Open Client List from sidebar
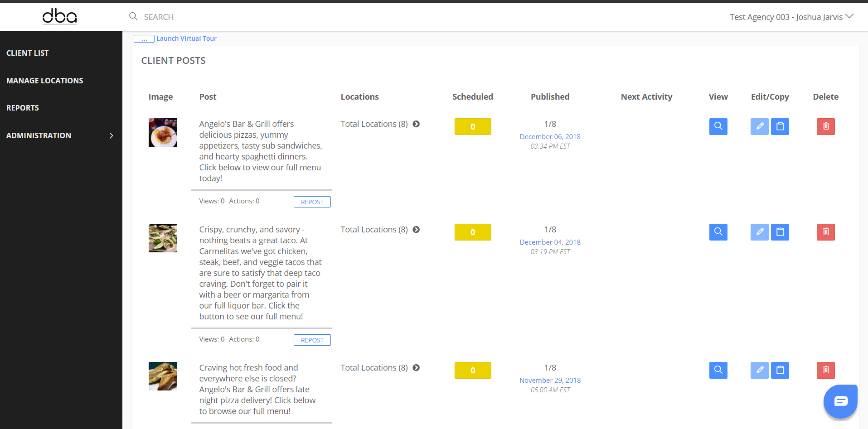This screenshot has width=868, height=429. pyautogui.click(x=27, y=53)
